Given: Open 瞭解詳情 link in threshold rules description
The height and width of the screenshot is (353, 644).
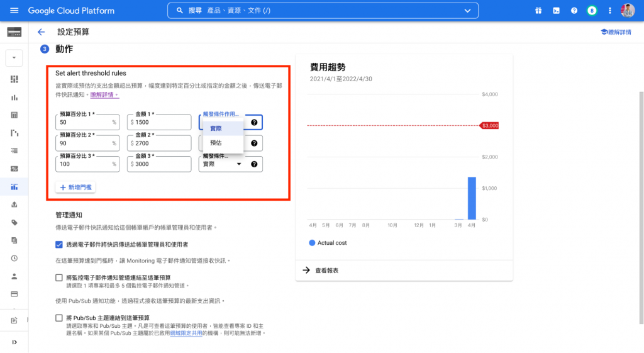Looking at the screenshot, I should [x=104, y=94].
